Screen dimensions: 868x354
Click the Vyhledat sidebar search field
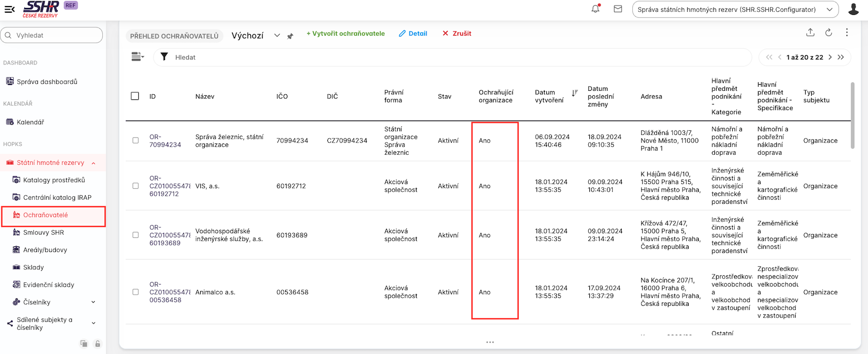[52, 36]
